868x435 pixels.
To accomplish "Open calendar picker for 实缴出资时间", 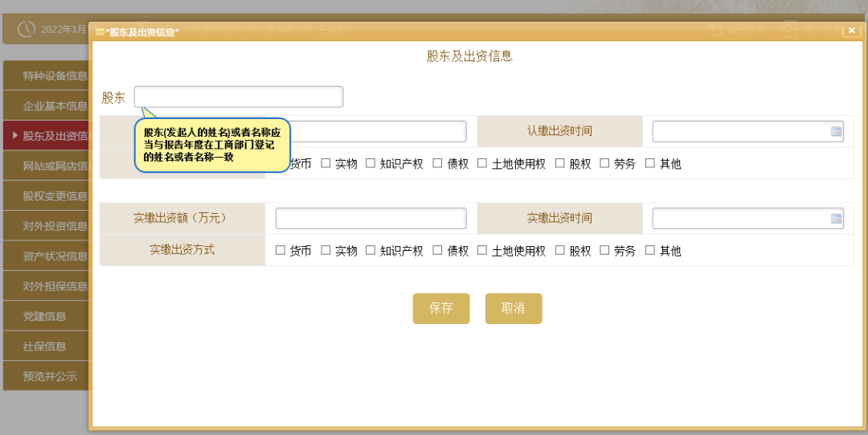I will coord(836,219).
